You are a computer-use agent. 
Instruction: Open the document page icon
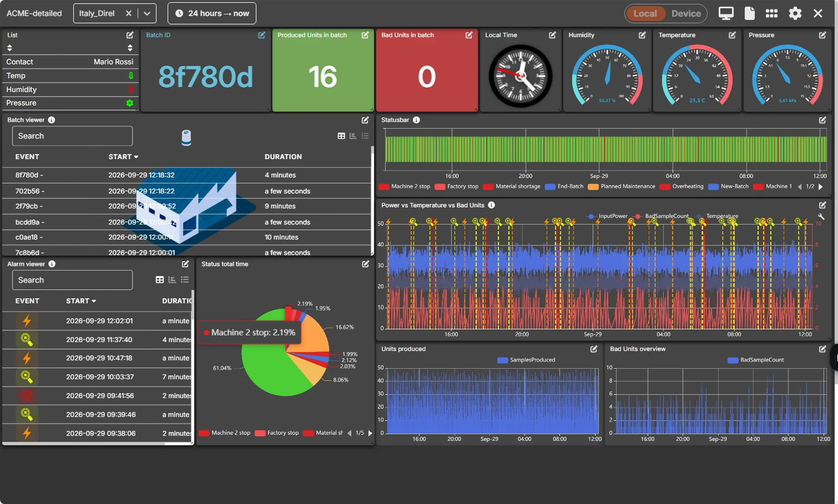749,13
